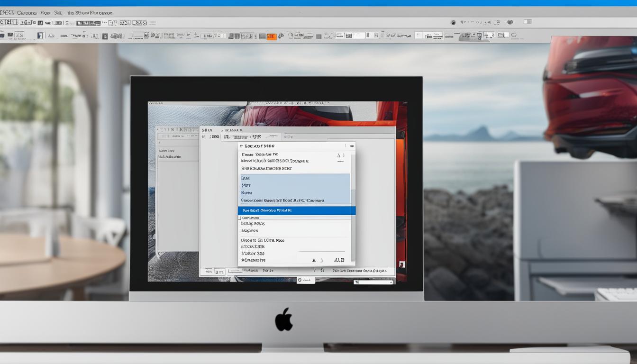
Task: Click the ALB button at the dialog bottom
Action: pos(338,260)
